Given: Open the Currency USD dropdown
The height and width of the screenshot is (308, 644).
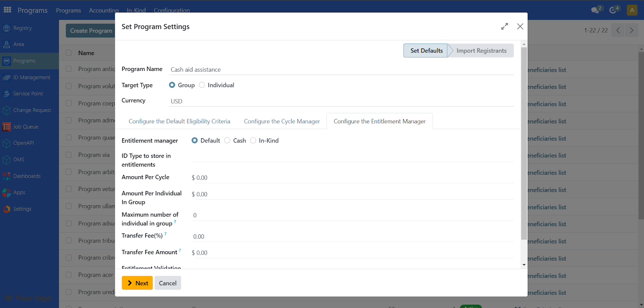Looking at the screenshot, I should coord(341,101).
